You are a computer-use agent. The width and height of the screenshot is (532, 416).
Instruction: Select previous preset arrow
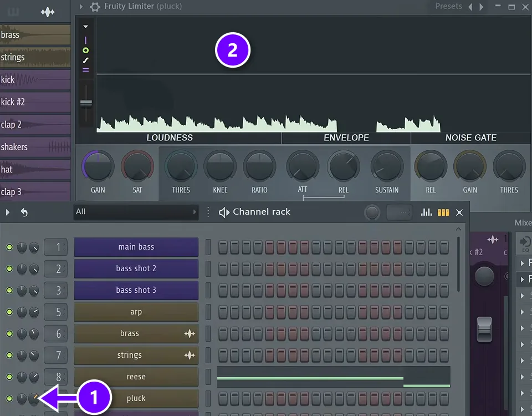click(470, 7)
